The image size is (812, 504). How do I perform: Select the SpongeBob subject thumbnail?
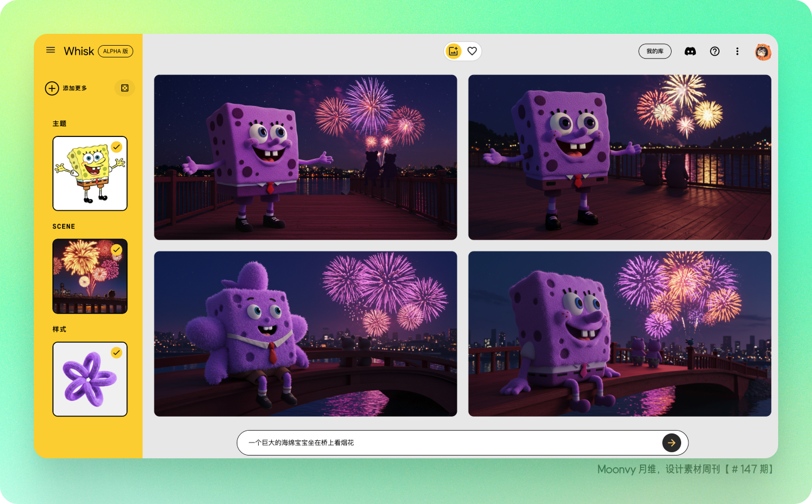pos(90,174)
